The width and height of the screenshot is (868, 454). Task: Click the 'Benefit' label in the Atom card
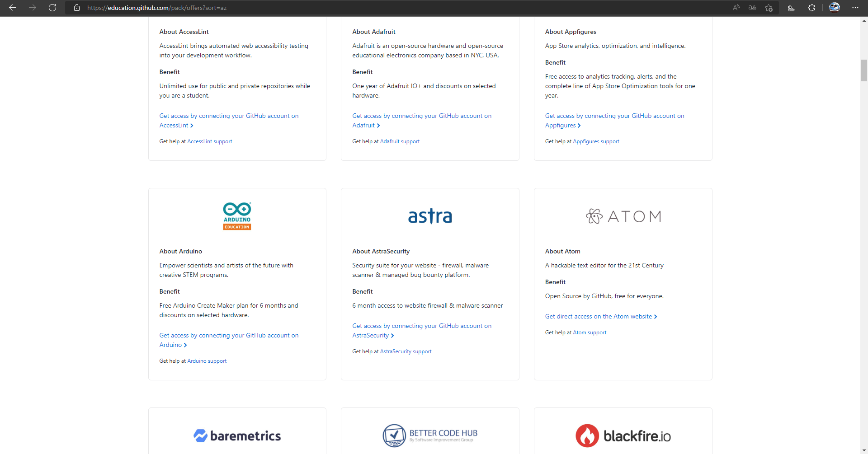[555, 282]
